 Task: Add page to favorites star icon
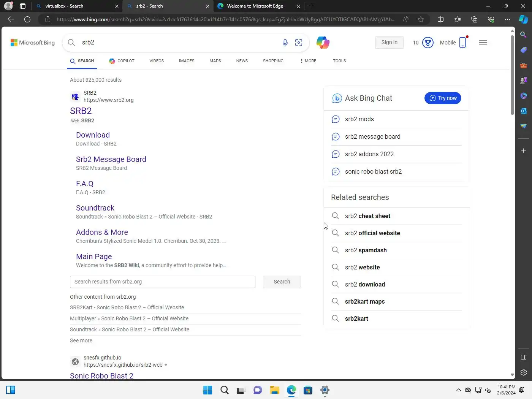pos(421,19)
